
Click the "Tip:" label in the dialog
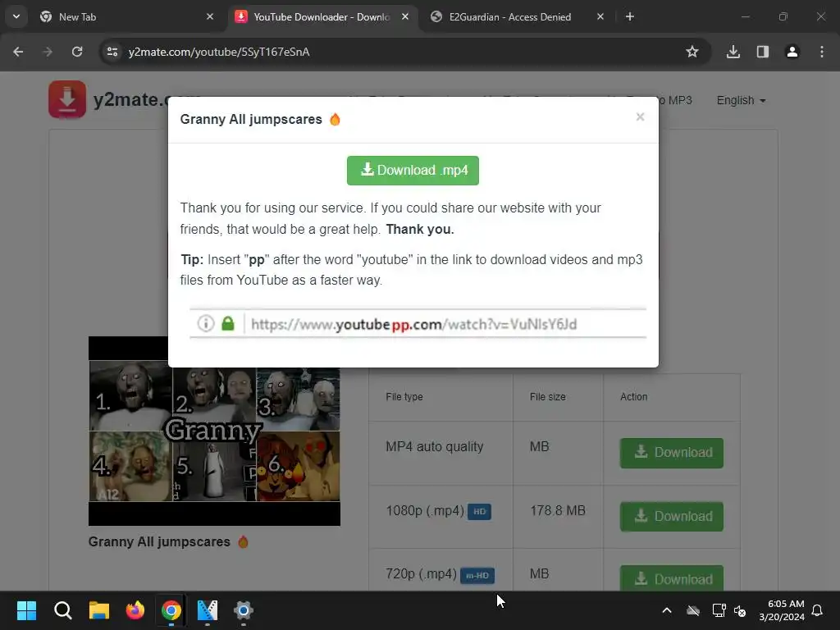192,260
